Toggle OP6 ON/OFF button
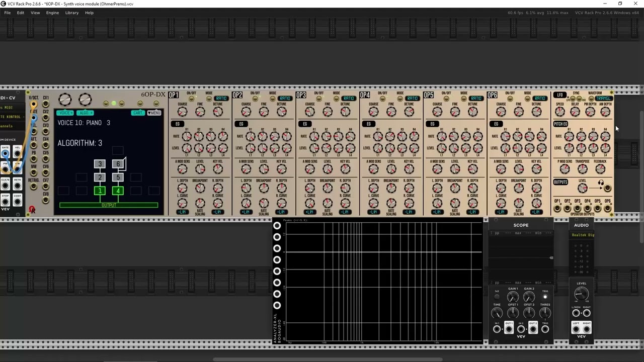This screenshot has width=644, height=362. pos(510,98)
